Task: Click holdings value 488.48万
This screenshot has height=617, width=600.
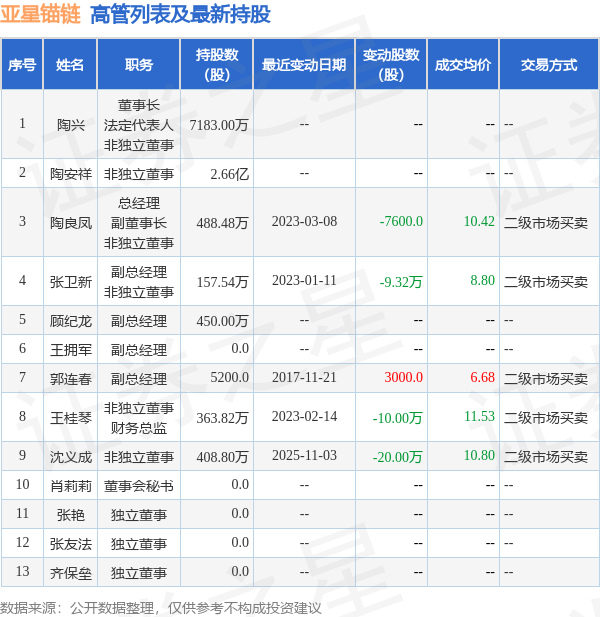Action: tap(222, 223)
